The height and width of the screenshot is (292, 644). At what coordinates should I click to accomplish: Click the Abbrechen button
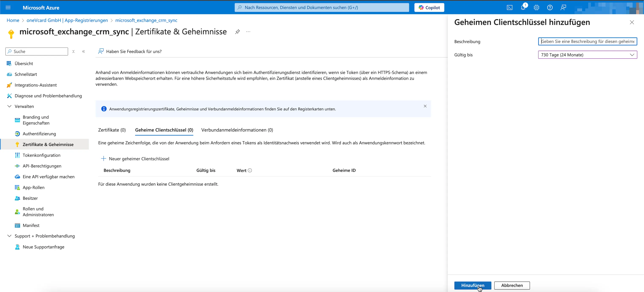click(512, 285)
